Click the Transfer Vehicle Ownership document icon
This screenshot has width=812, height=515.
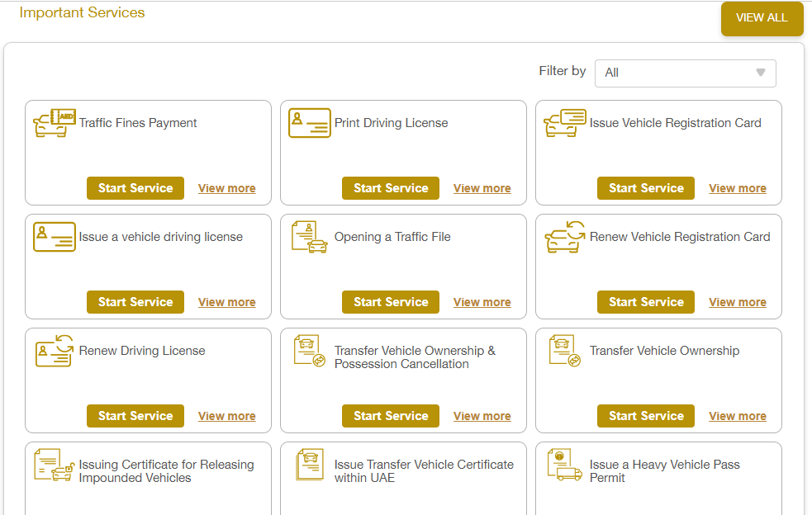565,351
